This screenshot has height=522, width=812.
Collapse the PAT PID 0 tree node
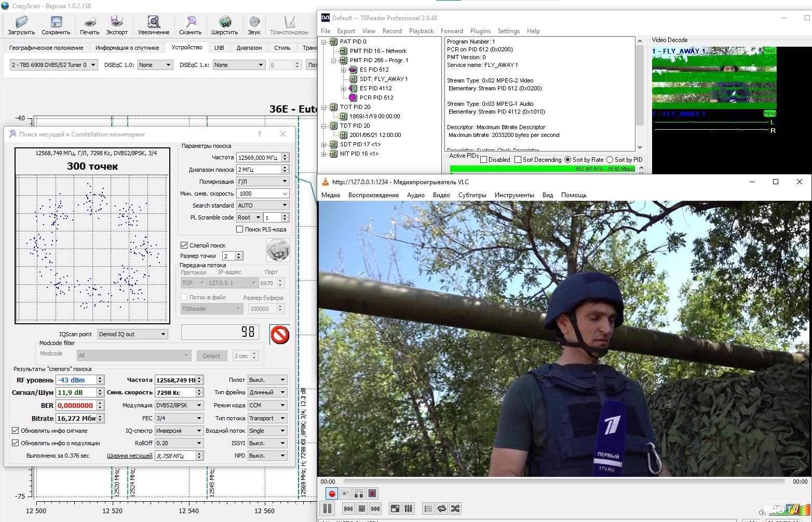click(x=323, y=42)
